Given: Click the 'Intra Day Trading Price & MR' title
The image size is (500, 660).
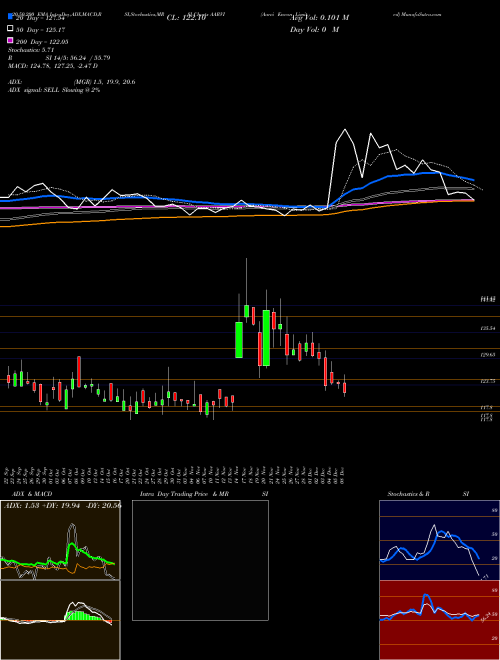Looking at the screenshot, I should 184,494.
